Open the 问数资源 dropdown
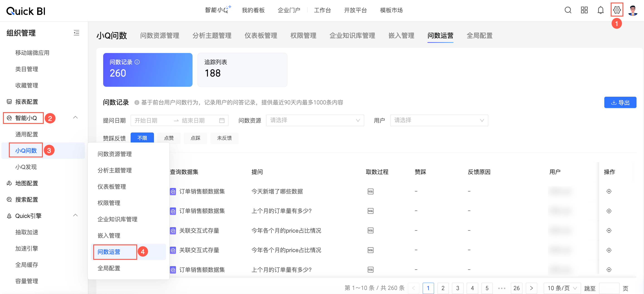 (x=315, y=120)
